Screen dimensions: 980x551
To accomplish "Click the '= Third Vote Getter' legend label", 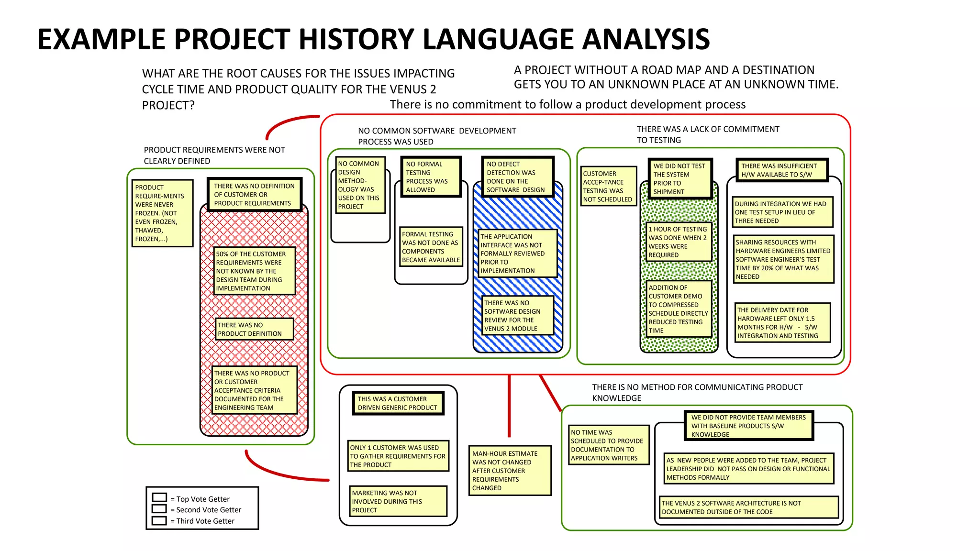I will pyautogui.click(x=202, y=521).
